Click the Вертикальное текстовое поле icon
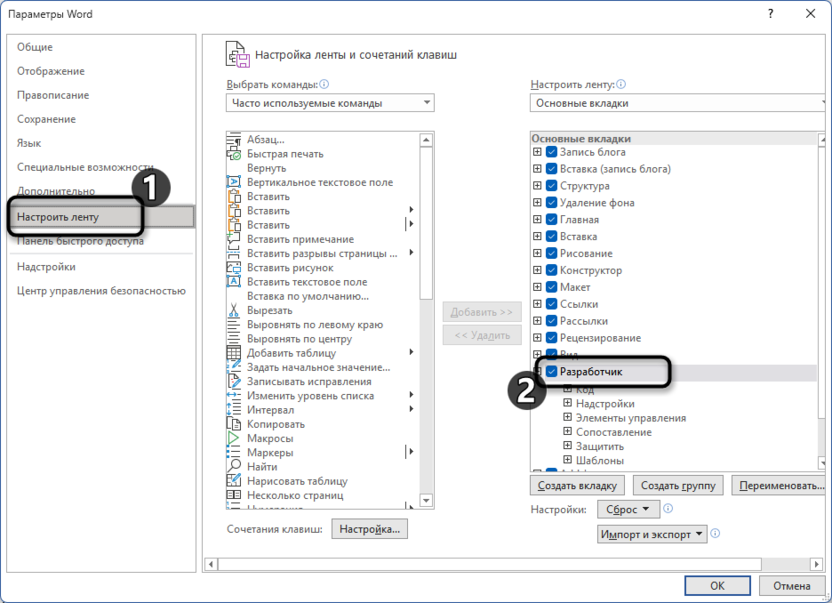This screenshot has width=832, height=603. [234, 183]
